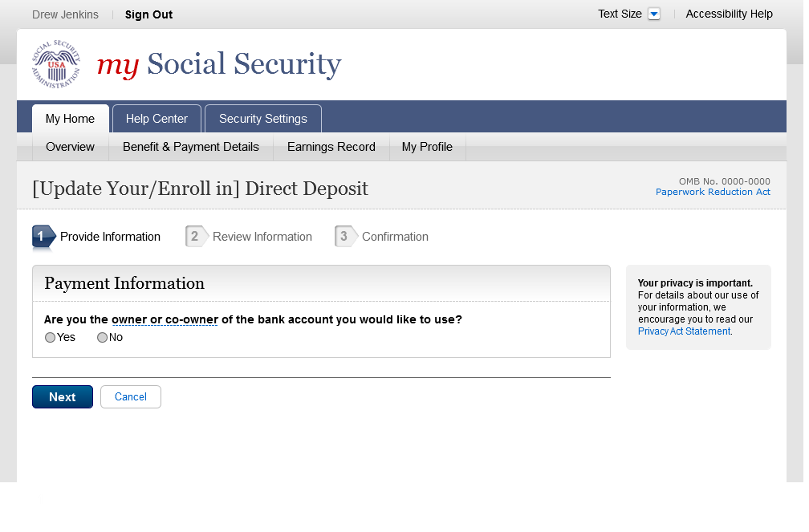Screen dimensions: 809x532
Task: Open the Accessibility Help link
Action: (729, 14)
